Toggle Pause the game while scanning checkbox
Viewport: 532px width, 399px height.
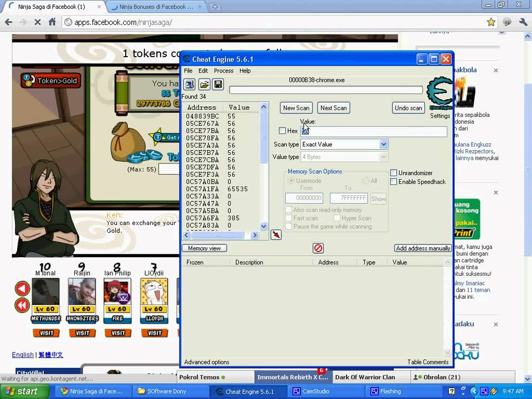pos(289,226)
